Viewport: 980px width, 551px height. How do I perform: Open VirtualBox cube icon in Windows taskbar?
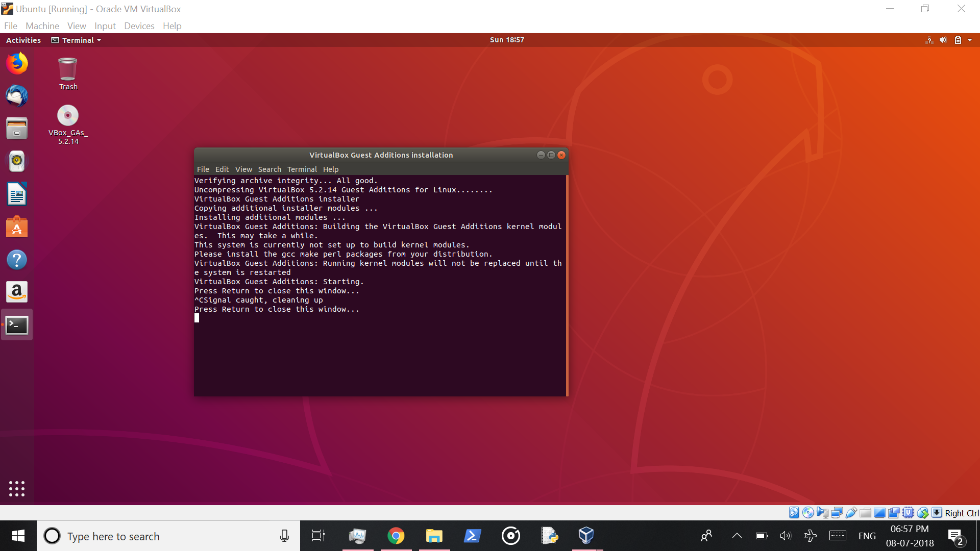[x=586, y=536]
